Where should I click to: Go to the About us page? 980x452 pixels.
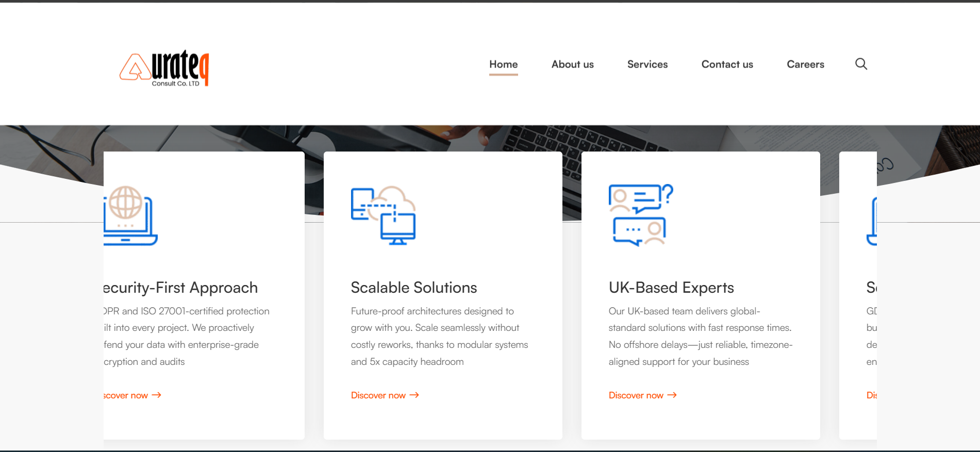572,64
